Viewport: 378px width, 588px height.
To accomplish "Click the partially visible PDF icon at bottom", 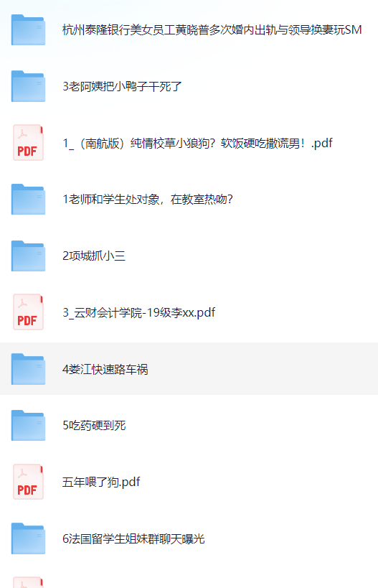I will (28, 582).
